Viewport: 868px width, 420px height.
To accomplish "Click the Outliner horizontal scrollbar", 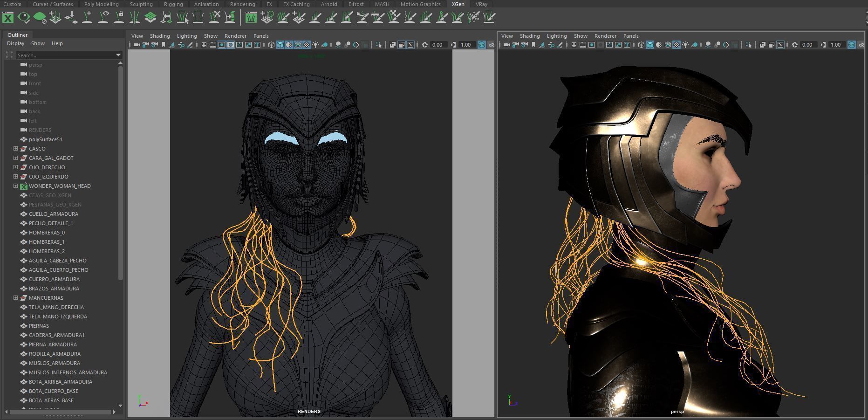I will tap(60, 412).
